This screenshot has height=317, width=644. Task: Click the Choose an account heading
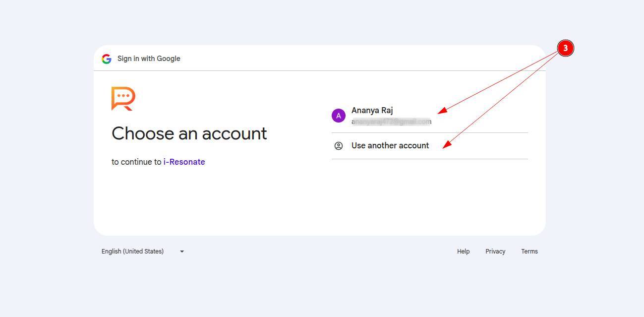(x=189, y=133)
